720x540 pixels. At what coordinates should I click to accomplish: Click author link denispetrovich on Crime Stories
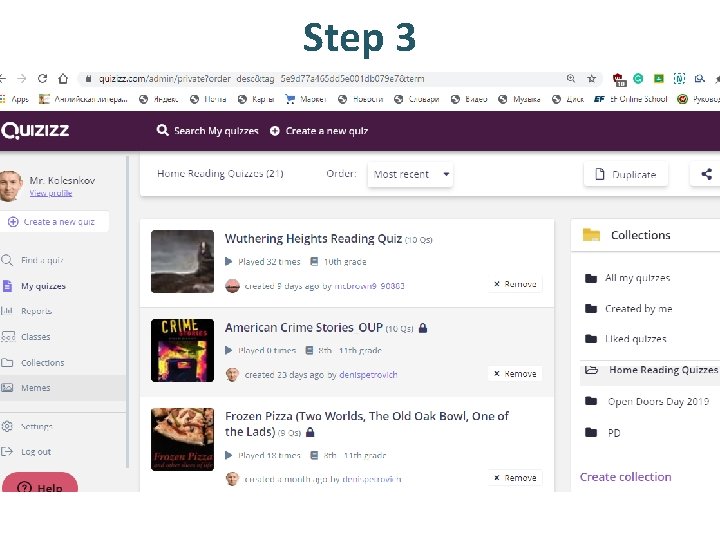click(368, 375)
